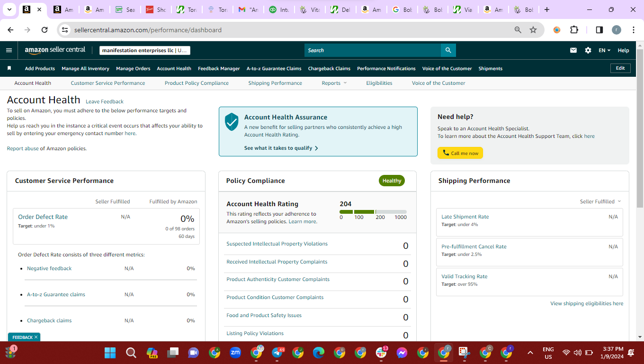The image size is (644, 364).
Task: Open the manifestation enterprises llc account switcher
Action: [145, 50]
